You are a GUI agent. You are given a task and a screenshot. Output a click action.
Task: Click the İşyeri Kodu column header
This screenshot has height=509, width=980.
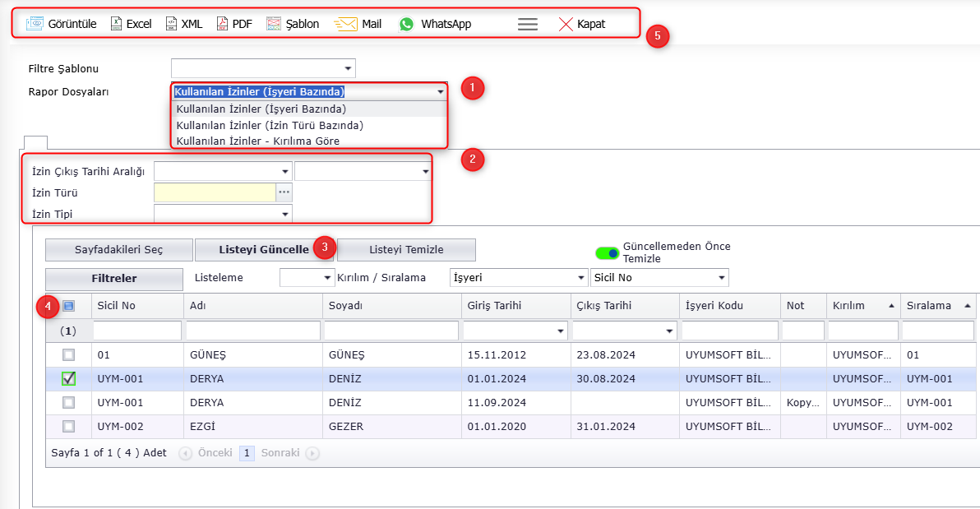click(730, 306)
